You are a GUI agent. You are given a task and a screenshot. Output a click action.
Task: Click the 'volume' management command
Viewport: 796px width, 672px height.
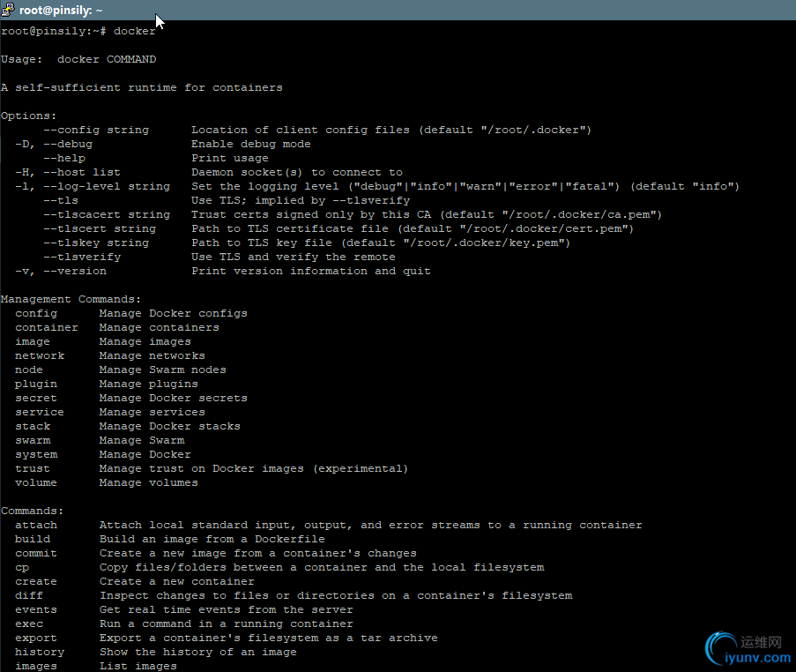pyautogui.click(x=36, y=483)
